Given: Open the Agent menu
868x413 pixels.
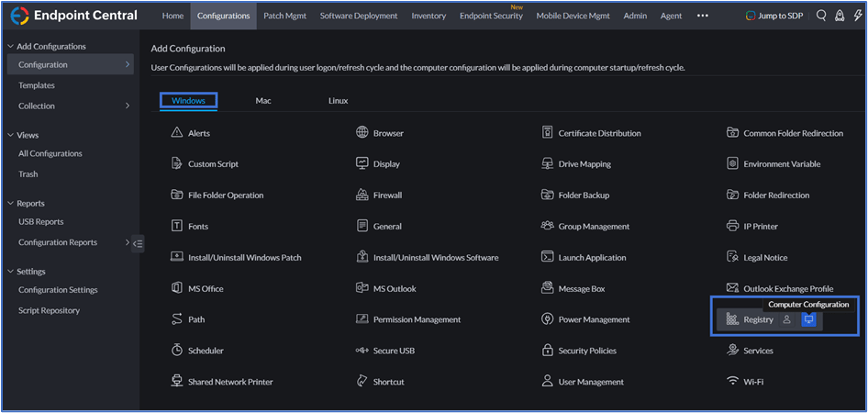Looking at the screenshot, I should coord(671,16).
